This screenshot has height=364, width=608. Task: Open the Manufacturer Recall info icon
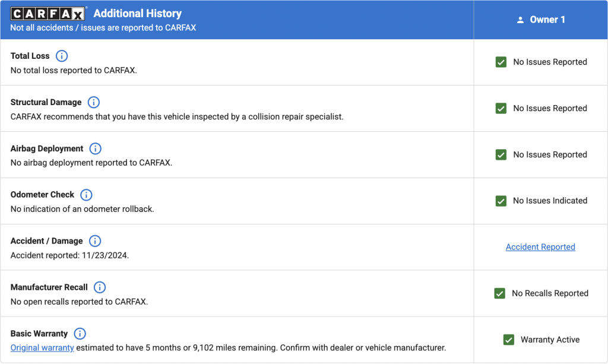[99, 287]
